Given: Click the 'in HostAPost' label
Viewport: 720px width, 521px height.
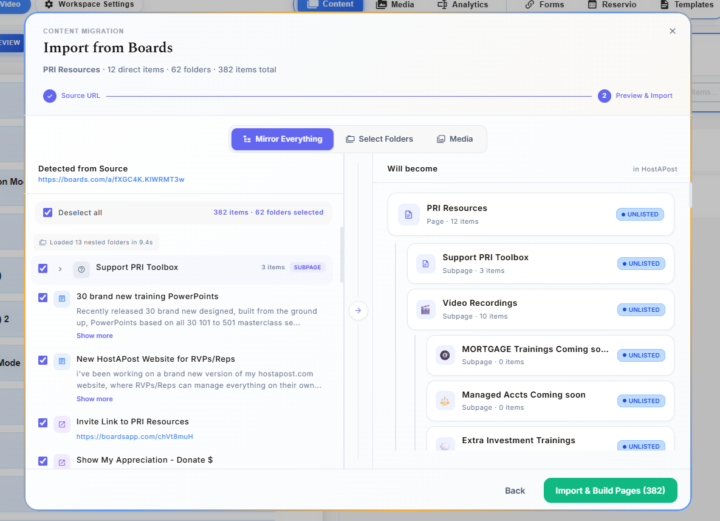Looking at the screenshot, I should [655, 169].
